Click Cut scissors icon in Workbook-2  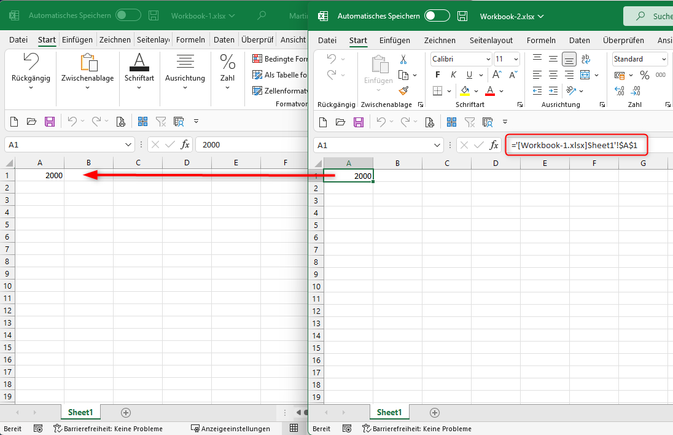coord(403,59)
